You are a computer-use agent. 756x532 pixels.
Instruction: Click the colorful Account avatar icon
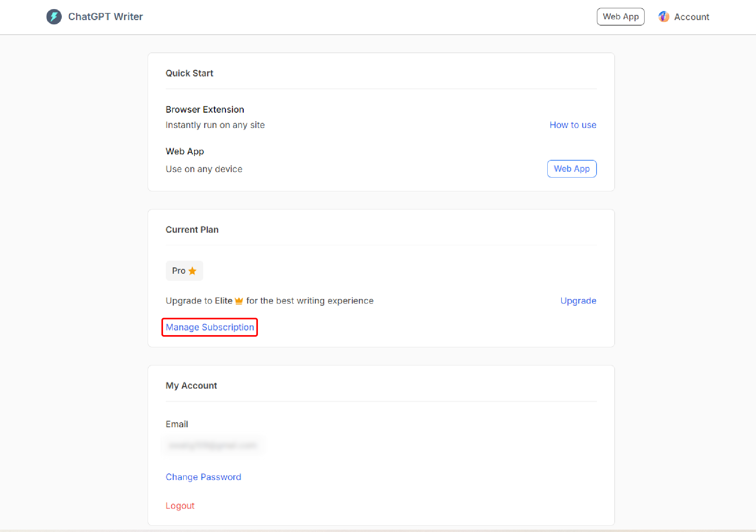pos(663,17)
